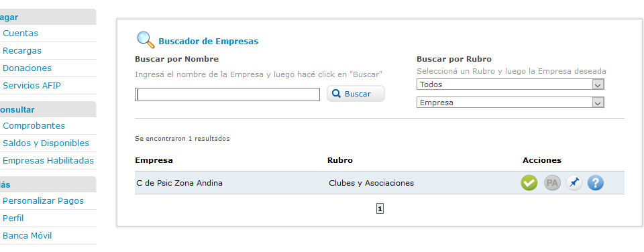Open Personalizar Pagos
Viewport: 644px width, 252px height.
coord(43,200)
